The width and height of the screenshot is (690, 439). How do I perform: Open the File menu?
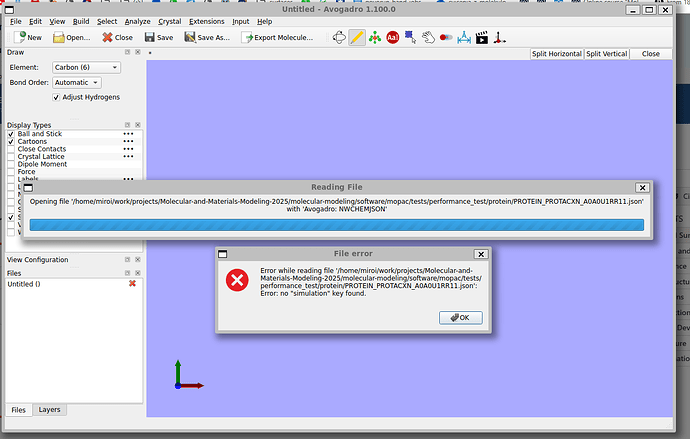tap(16, 22)
